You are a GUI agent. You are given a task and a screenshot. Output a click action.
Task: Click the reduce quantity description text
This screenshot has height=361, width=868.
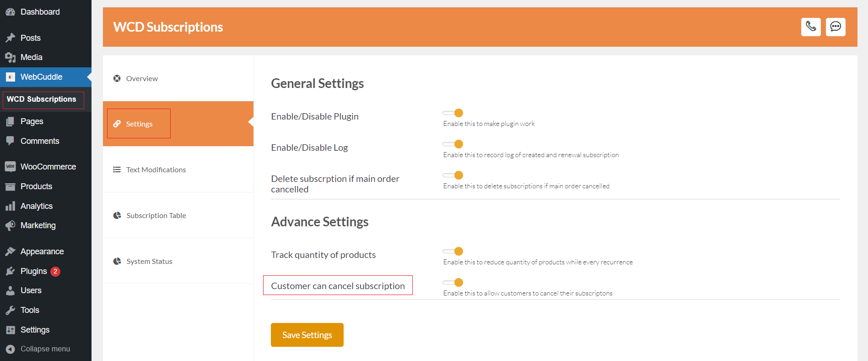pyautogui.click(x=538, y=262)
